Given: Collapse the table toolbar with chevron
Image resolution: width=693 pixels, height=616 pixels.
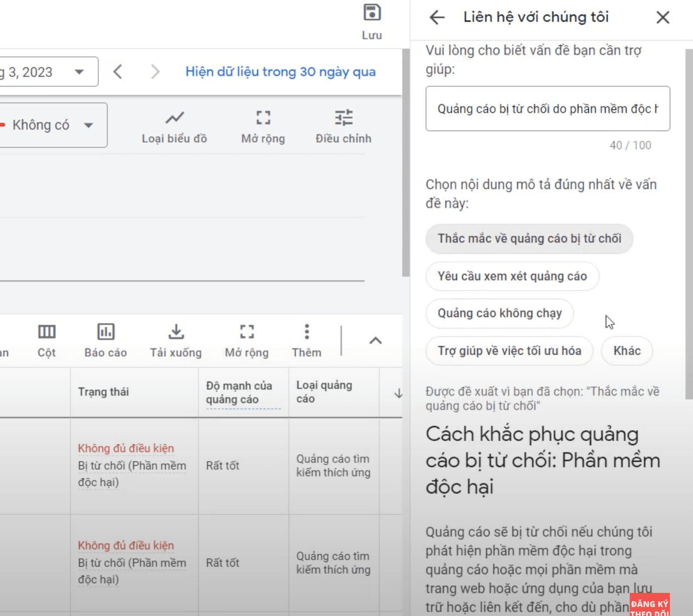Looking at the screenshot, I should [x=375, y=341].
